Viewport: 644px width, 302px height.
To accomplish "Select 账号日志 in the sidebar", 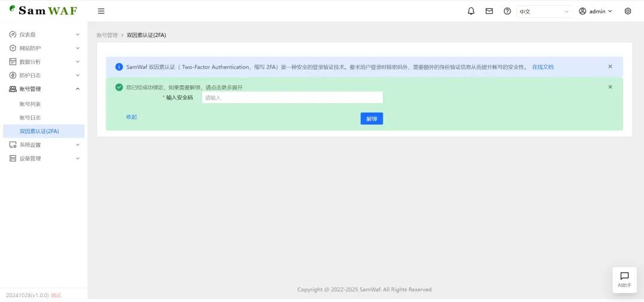I will 44,118.
